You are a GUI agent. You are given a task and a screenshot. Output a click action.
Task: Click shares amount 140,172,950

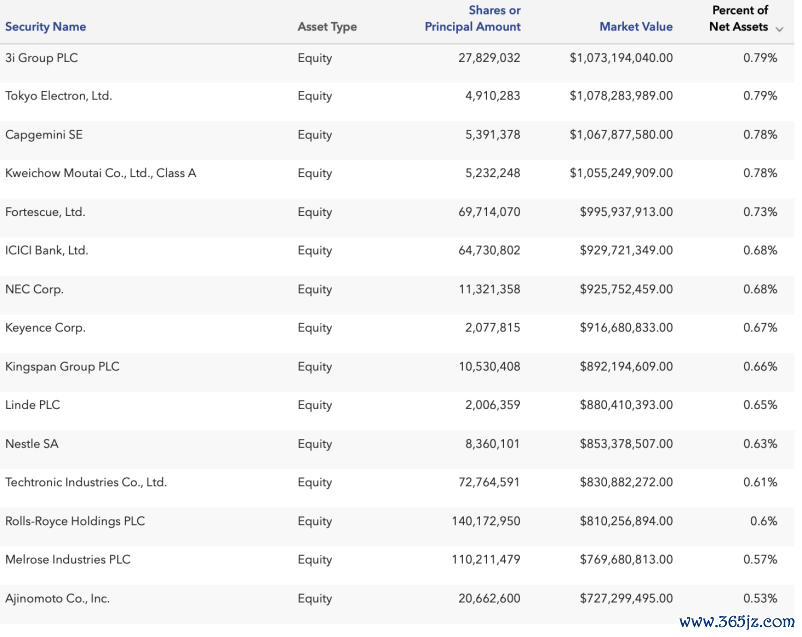click(x=486, y=521)
